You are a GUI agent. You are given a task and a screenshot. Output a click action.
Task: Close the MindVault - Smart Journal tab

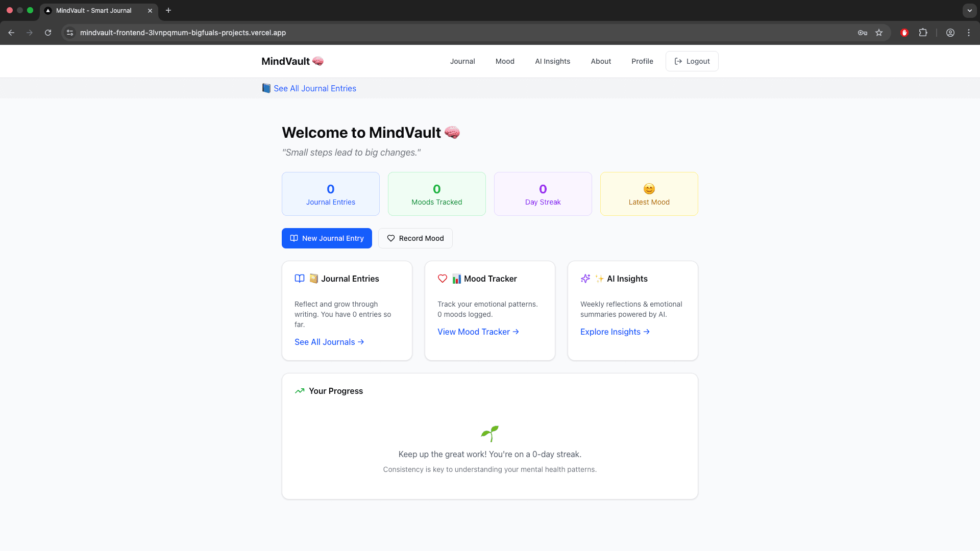pos(150,11)
